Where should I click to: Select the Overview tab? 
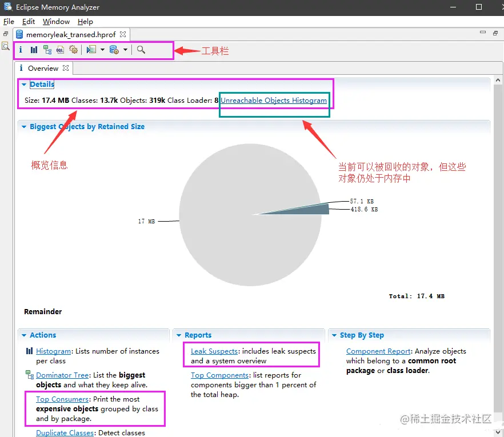[x=43, y=68]
